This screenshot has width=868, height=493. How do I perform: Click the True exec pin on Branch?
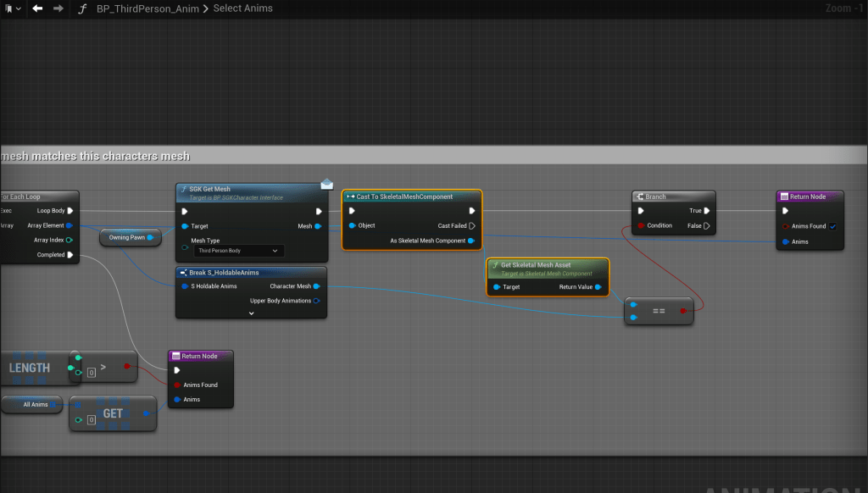pyautogui.click(x=707, y=211)
